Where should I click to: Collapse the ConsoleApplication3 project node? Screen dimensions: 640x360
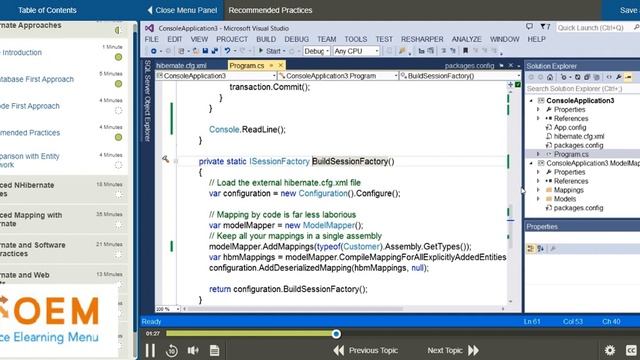pos(531,100)
